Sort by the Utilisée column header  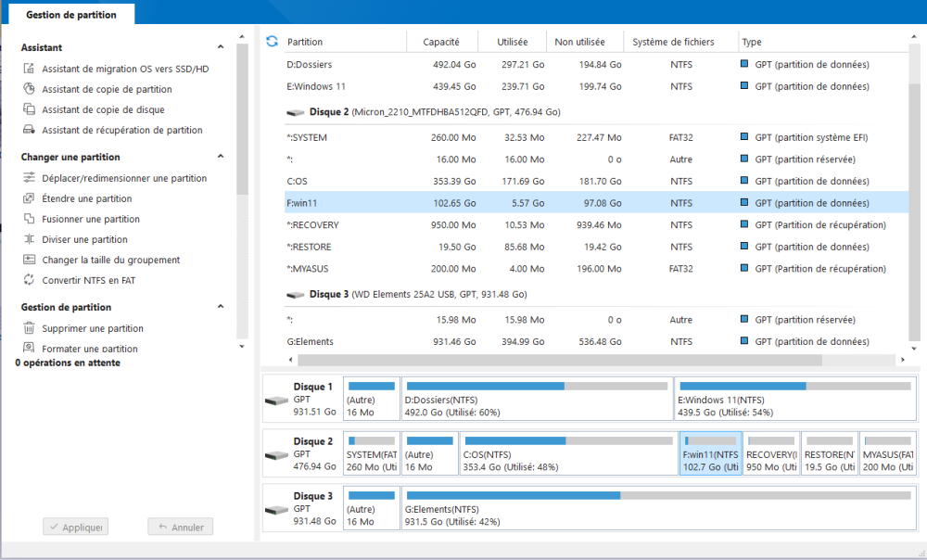coord(512,42)
